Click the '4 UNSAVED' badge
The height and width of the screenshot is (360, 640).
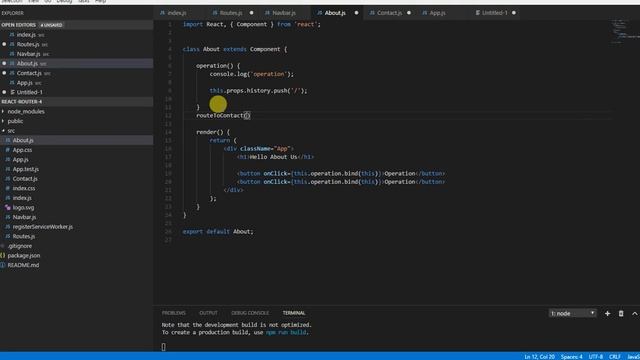point(51,25)
